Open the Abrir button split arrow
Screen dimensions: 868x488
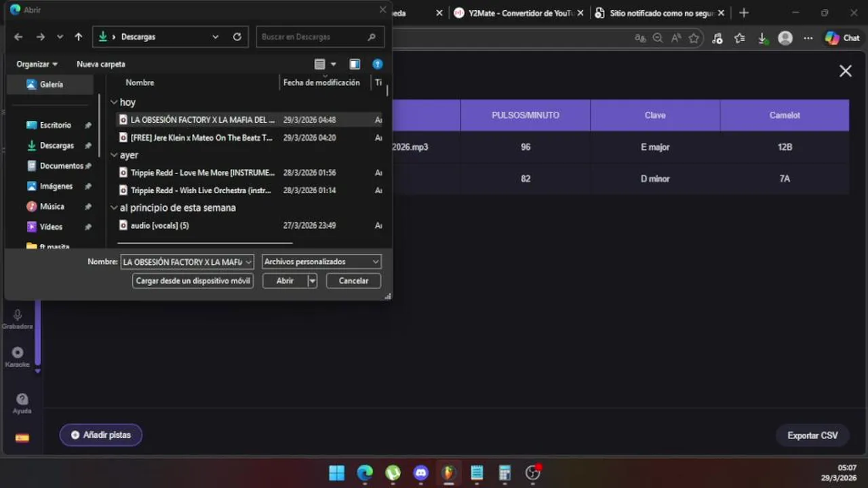pos(312,281)
